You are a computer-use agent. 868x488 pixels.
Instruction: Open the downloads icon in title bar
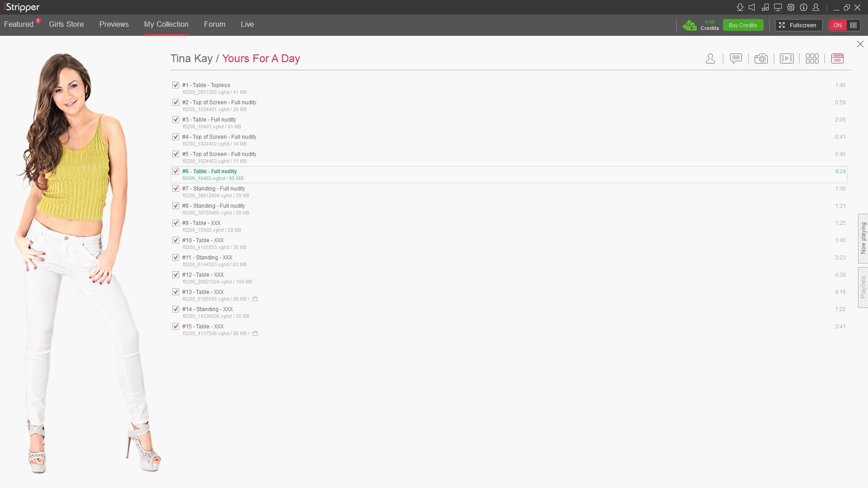740,7
